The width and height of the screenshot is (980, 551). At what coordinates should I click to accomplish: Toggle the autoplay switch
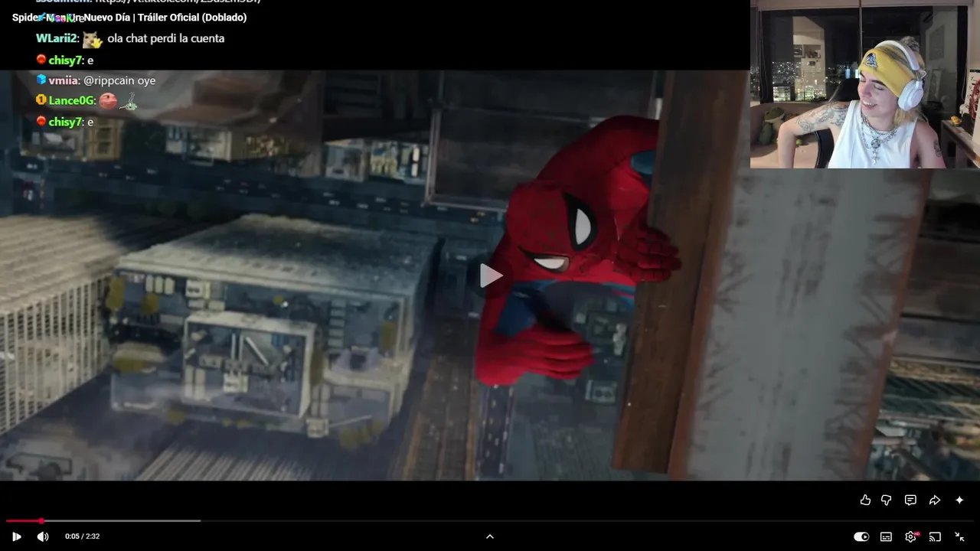[861, 536]
